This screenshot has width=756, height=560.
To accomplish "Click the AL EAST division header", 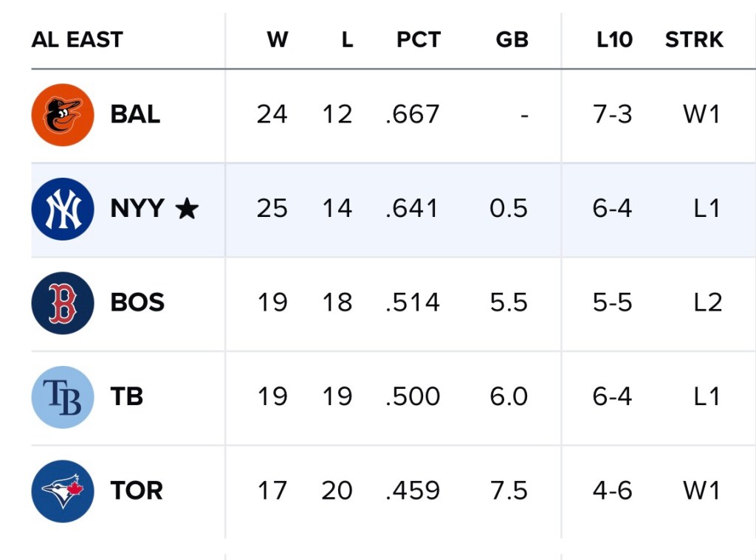I will click(78, 40).
